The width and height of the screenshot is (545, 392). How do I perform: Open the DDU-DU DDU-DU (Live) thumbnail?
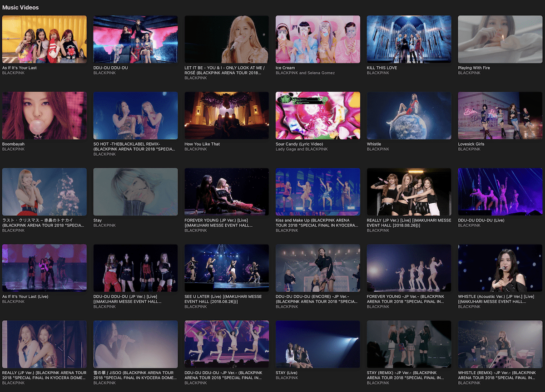(x=500, y=192)
